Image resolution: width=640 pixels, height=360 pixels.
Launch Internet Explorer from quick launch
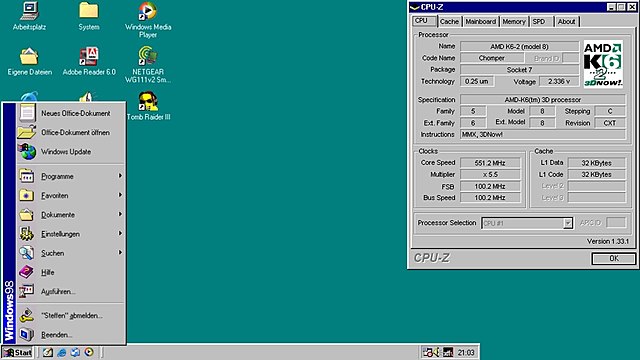coord(62,352)
